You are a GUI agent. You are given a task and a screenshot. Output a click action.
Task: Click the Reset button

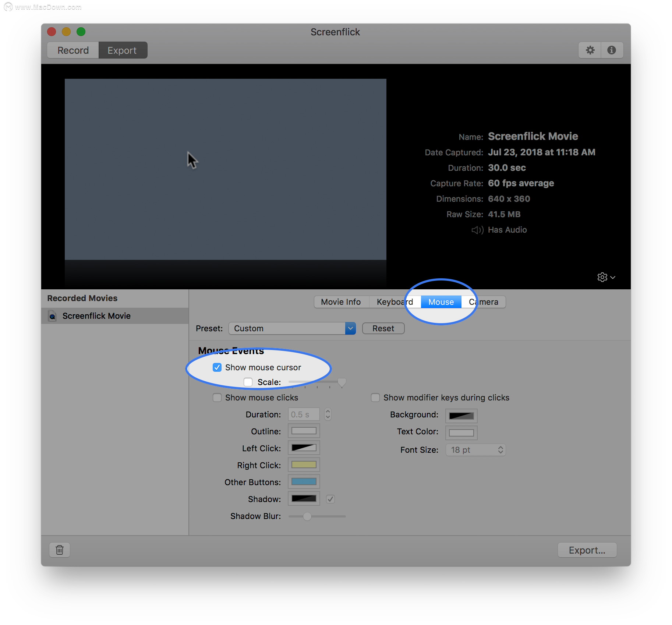pyautogui.click(x=383, y=328)
